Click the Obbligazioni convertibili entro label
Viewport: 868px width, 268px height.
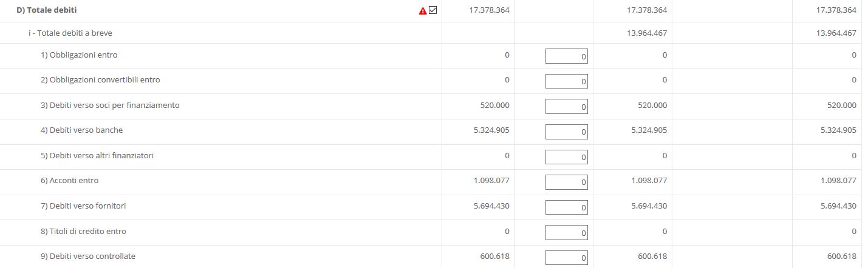tap(100, 80)
